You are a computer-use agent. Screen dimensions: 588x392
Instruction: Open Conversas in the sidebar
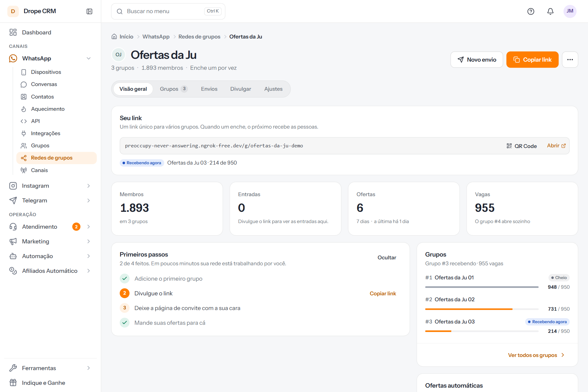(x=56, y=84)
